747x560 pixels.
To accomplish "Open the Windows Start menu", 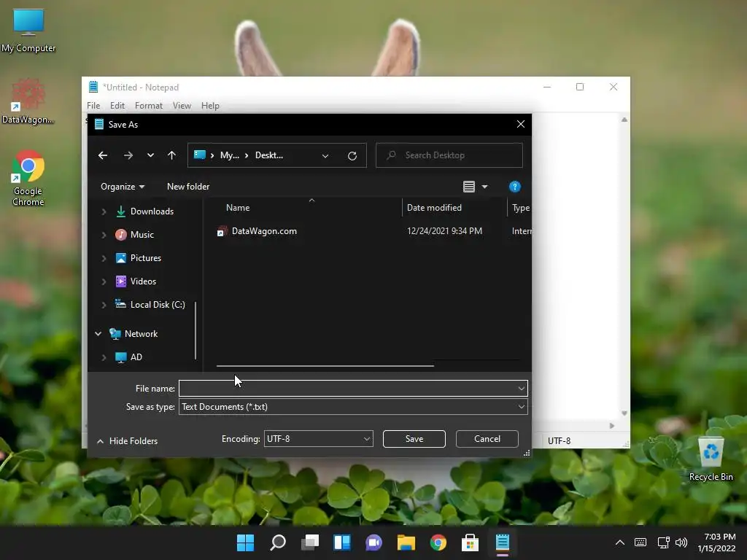I will (x=245, y=542).
